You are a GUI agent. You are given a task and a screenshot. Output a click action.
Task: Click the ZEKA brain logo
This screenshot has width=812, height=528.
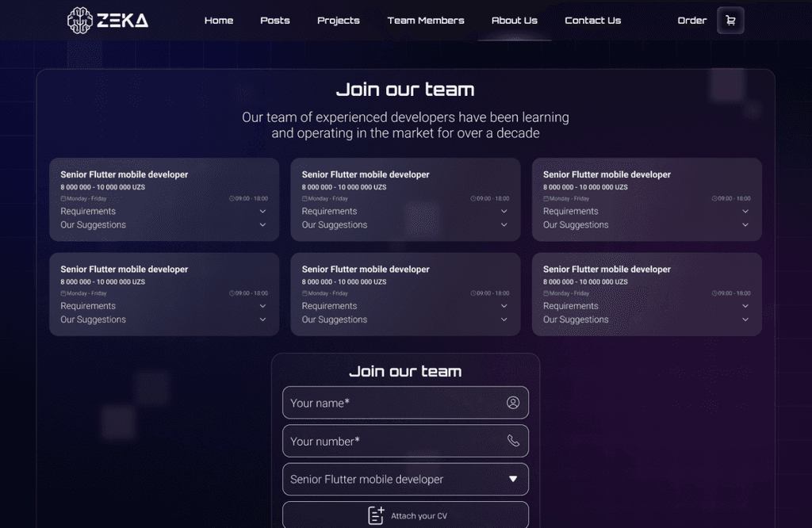pyautogui.click(x=80, y=21)
